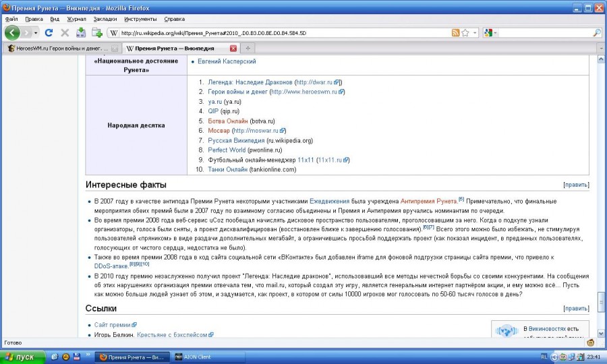Reload the page with the blue refresh icon
Viewport: 607px width, 364px height.
(49, 33)
